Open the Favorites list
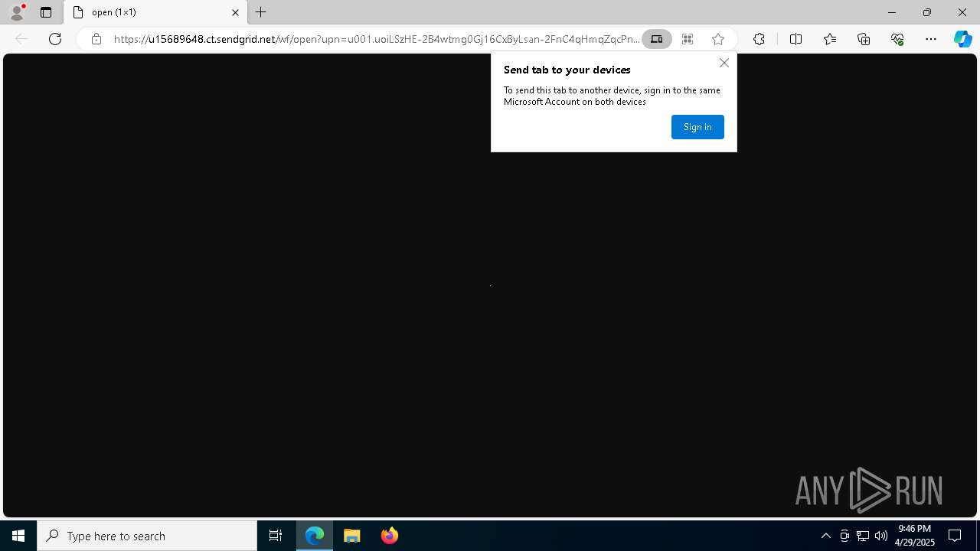 (x=830, y=39)
